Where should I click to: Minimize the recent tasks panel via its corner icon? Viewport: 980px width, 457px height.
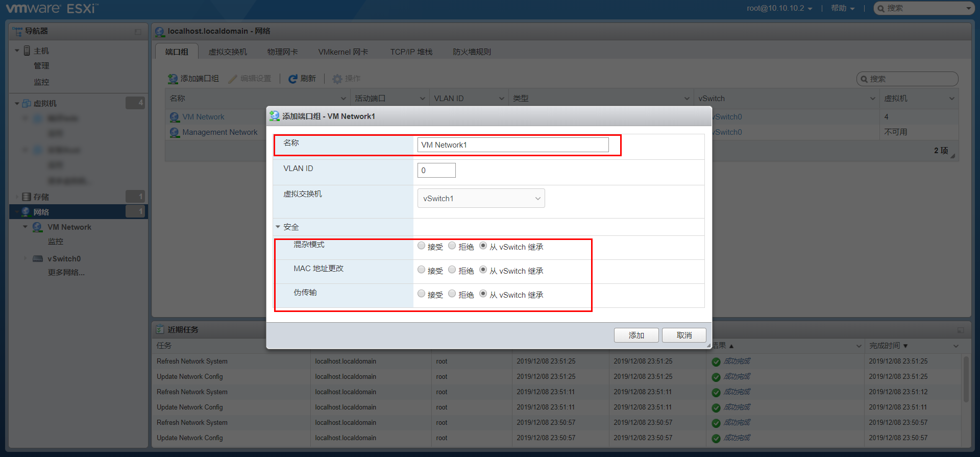point(961,330)
